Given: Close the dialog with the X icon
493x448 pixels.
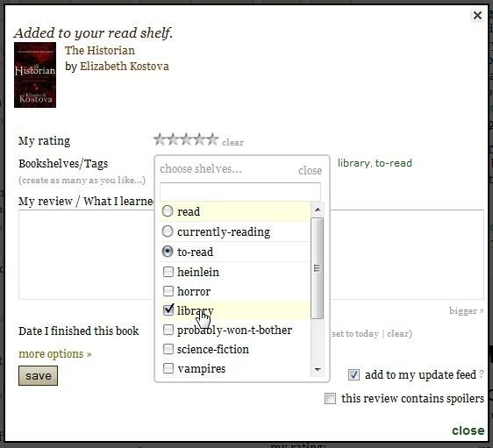Looking at the screenshot, I should [x=477, y=15].
